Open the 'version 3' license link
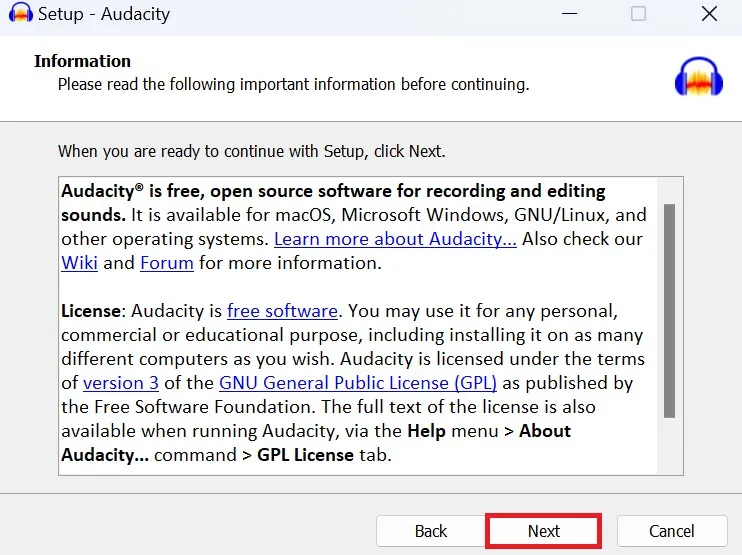 click(x=121, y=383)
